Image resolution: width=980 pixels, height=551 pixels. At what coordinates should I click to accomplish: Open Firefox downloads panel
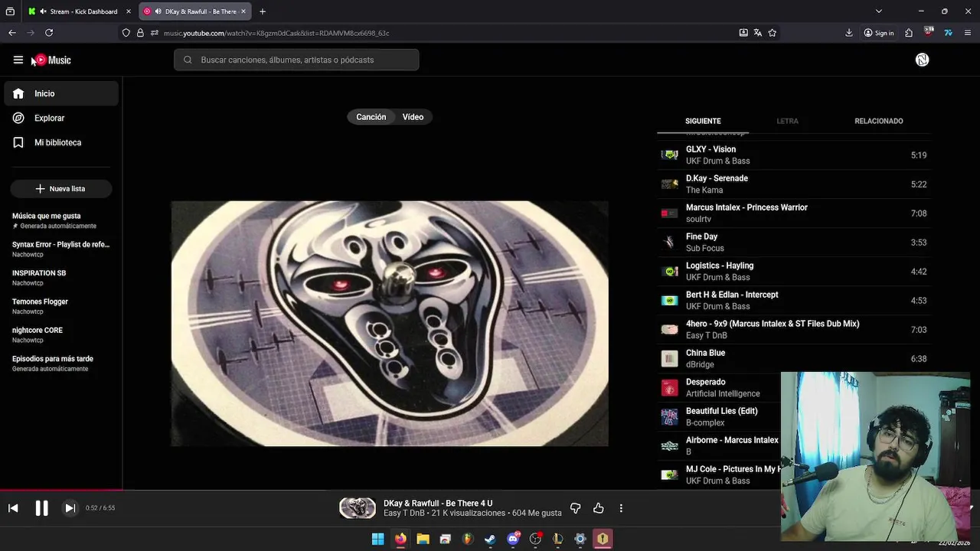[x=849, y=33]
